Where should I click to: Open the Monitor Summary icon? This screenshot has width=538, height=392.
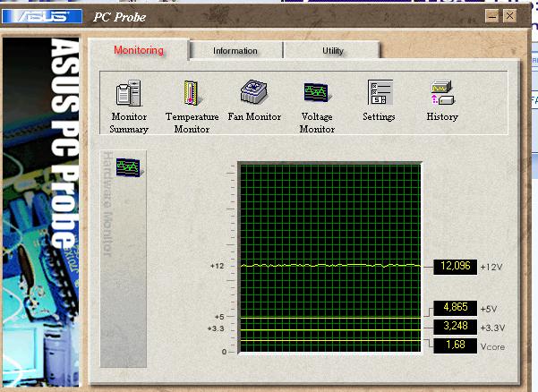(129, 92)
